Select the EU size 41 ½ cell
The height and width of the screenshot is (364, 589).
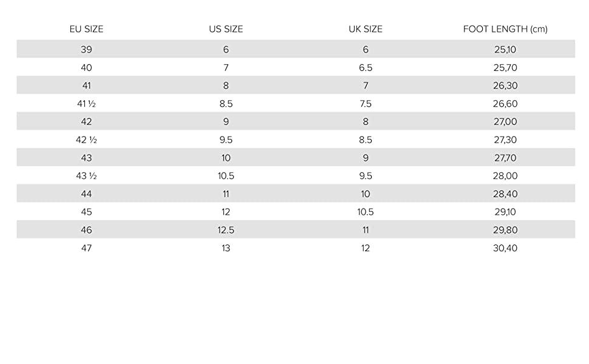click(86, 104)
